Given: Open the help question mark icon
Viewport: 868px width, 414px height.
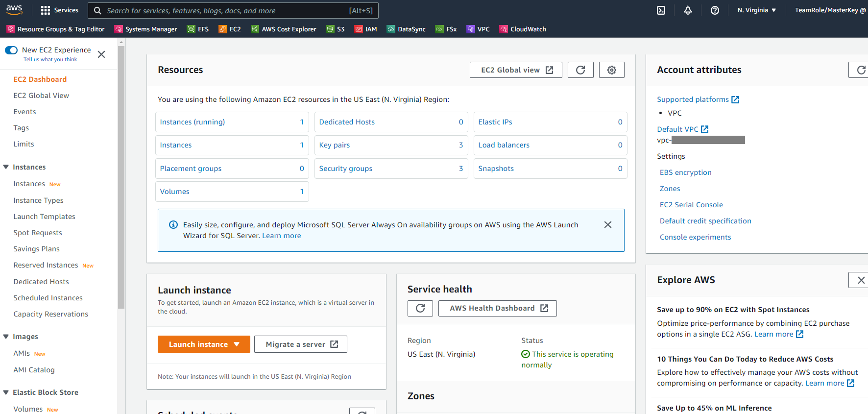Looking at the screenshot, I should click(x=715, y=10).
